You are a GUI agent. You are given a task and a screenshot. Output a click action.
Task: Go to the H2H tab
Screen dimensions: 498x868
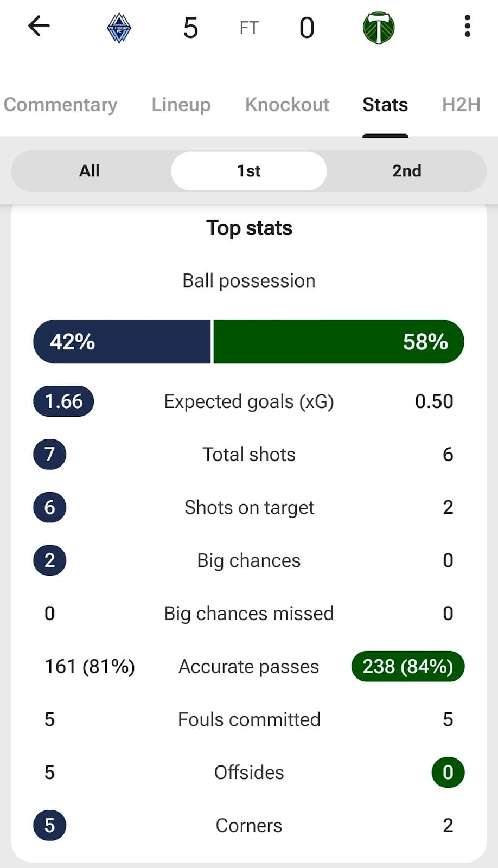pyautogui.click(x=461, y=104)
